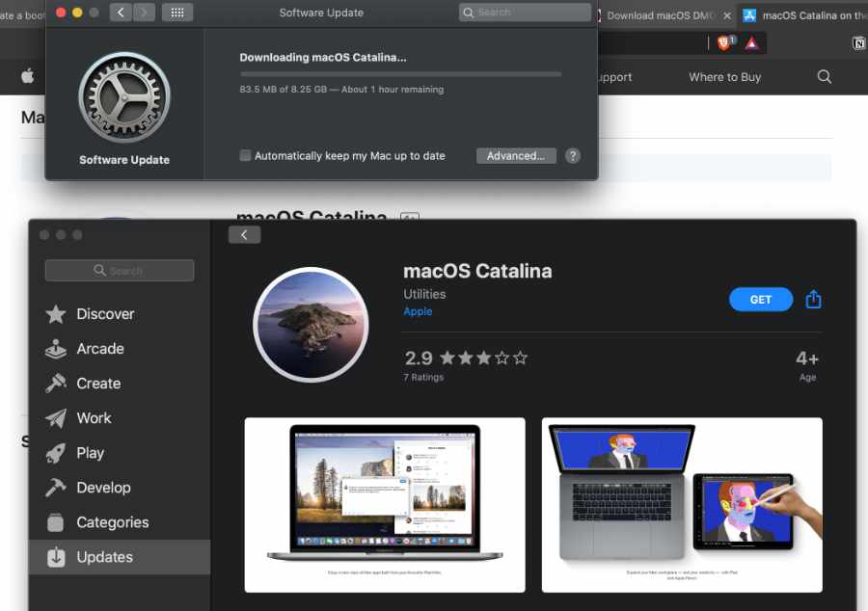Click the Categories box icon

[56, 522]
